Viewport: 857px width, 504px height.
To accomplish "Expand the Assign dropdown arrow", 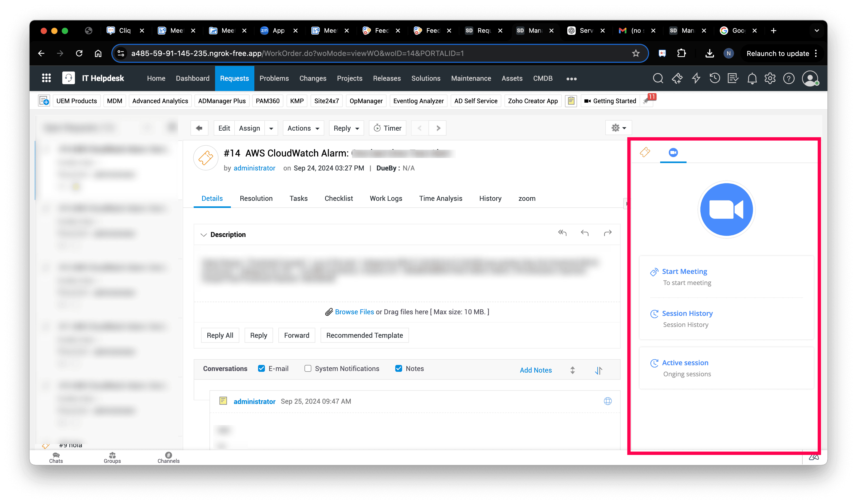I will (x=271, y=128).
